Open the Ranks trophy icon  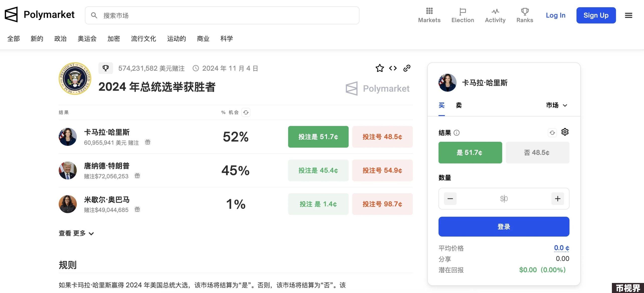[x=525, y=12]
